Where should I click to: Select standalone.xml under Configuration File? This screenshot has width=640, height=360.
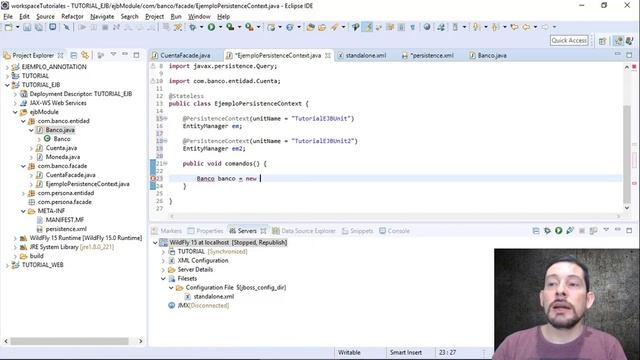pos(214,296)
